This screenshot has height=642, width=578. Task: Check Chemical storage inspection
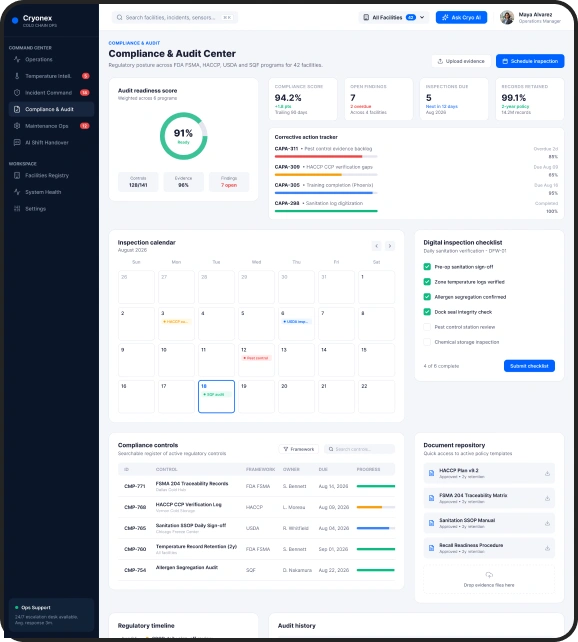[x=427, y=342]
